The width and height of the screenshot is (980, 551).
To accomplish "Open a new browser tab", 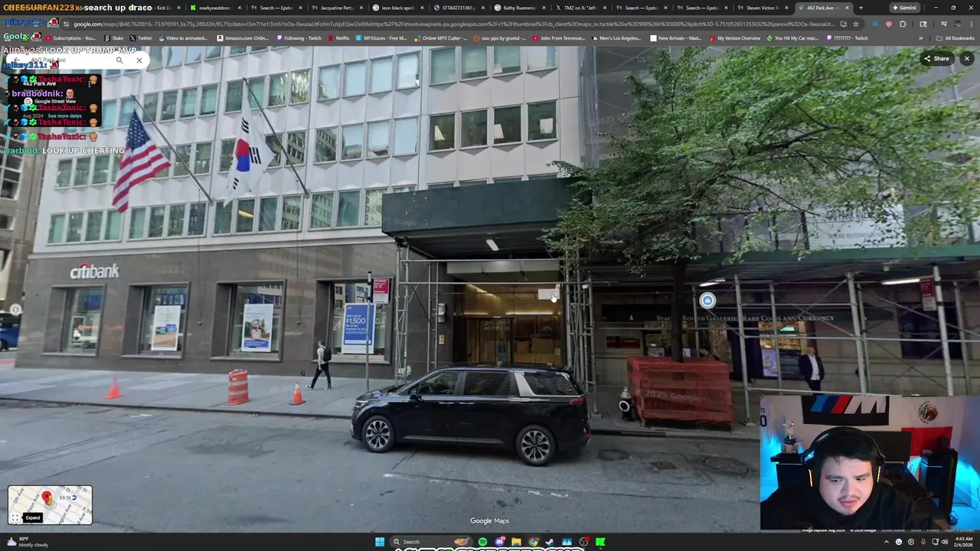I will coord(861,8).
